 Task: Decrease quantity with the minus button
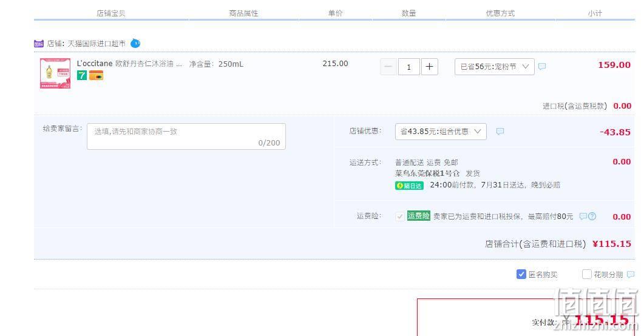click(388, 67)
